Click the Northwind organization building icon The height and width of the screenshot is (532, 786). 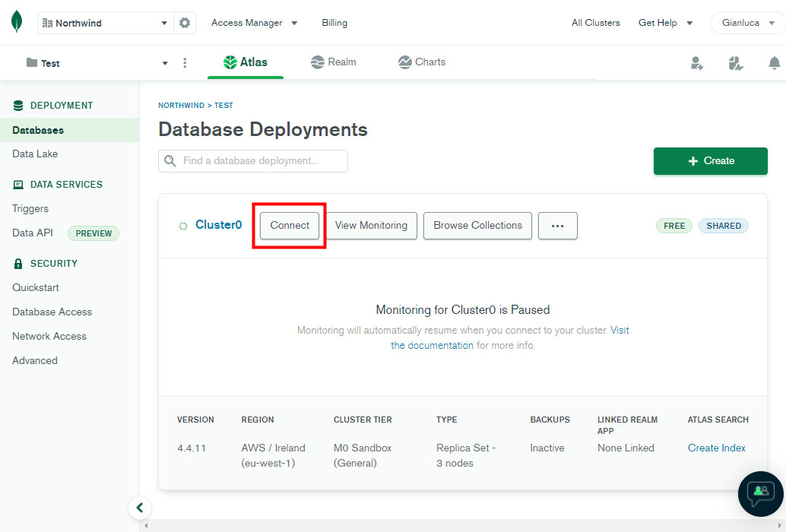[47, 23]
